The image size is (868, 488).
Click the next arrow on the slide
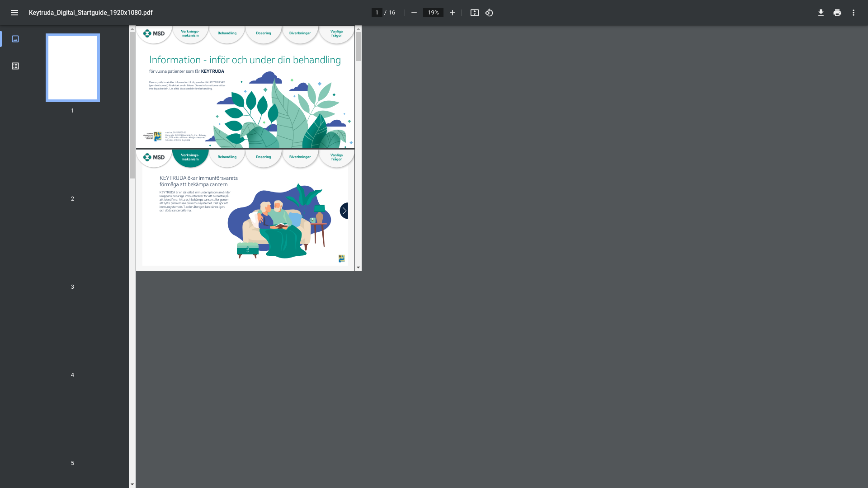pyautogui.click(x=344, y=211)
